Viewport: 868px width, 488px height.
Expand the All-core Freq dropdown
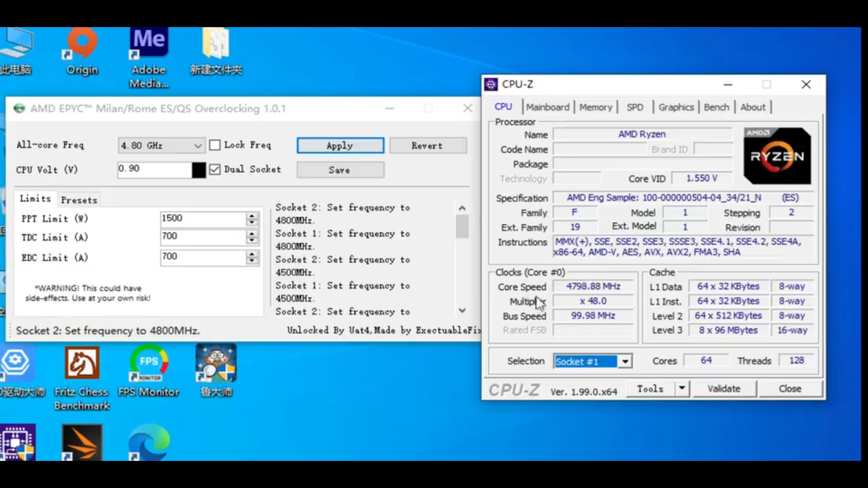point(198,146)
